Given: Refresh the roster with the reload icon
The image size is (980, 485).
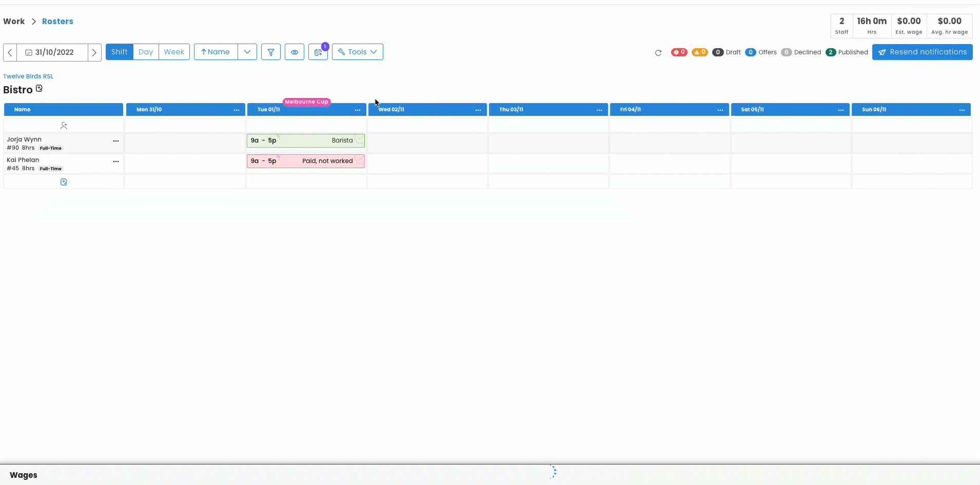Looking at the screenshot, I should 658,53.
